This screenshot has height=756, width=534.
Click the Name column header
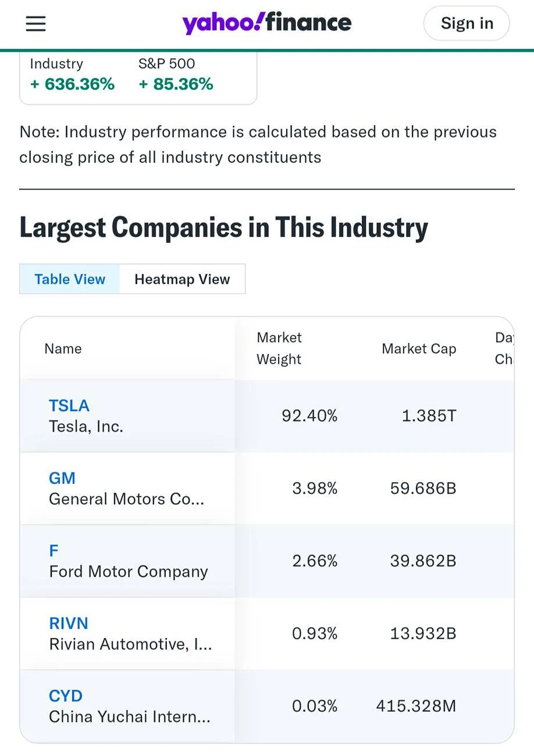(63, 348)
